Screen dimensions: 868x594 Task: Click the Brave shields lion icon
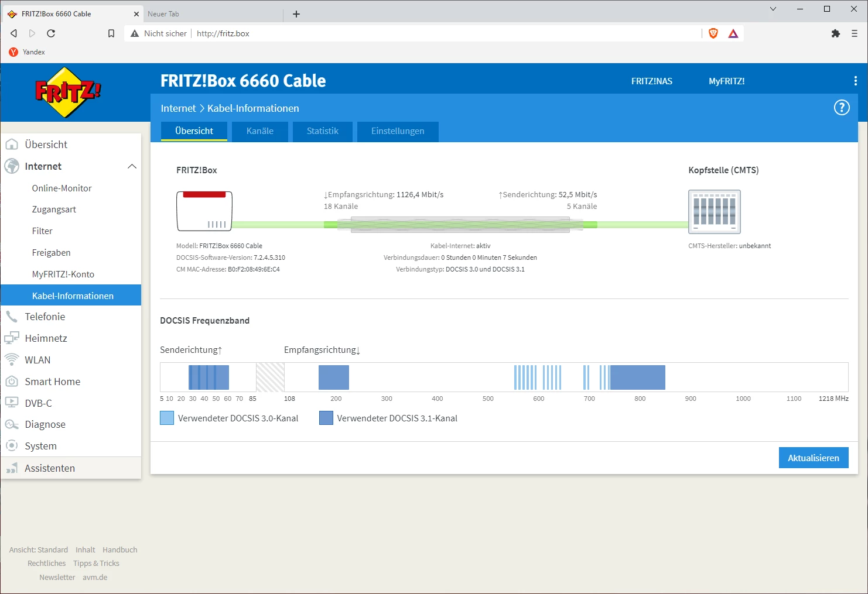tap(713, 33)
